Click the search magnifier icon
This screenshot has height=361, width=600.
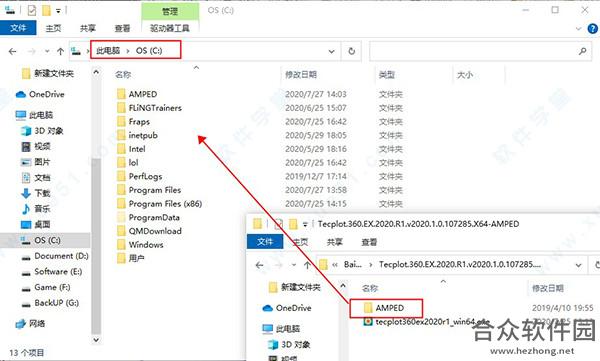coord(582,51)
